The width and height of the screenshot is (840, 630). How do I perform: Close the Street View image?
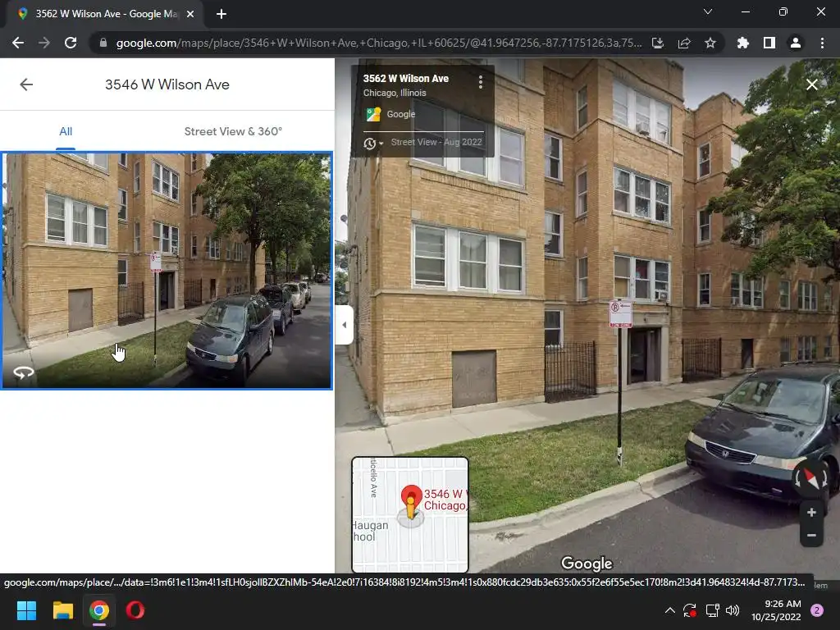[811, 84]
